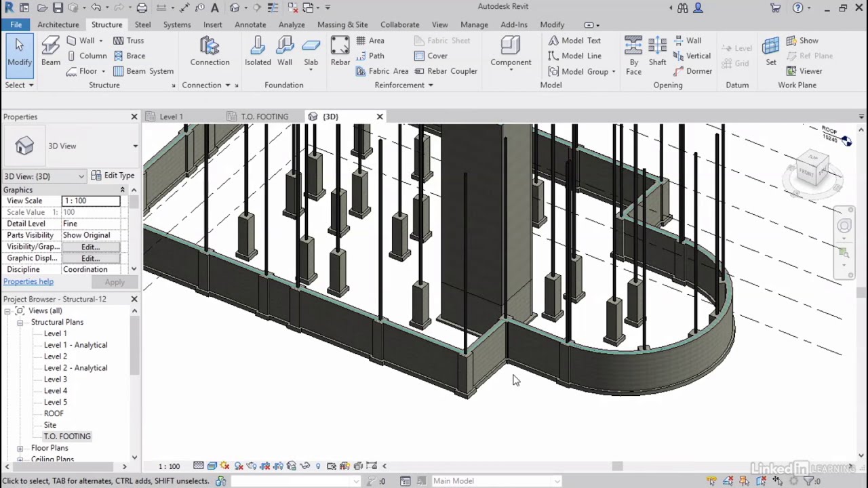This screenshot has width=868, height=488.
Task: Open the Beam System tool
Action: pyautogui.click(x=143, y=70)
